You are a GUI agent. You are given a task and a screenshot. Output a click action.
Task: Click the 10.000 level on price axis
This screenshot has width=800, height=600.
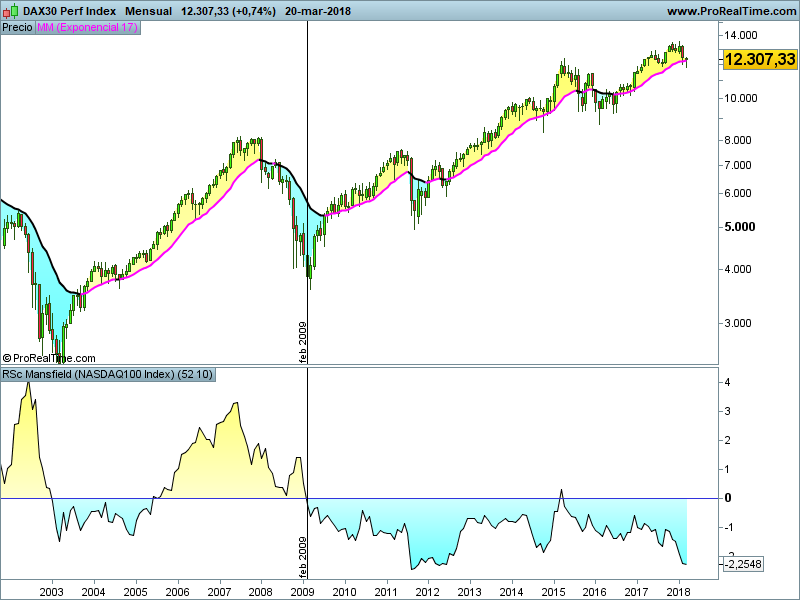(742, 98)
